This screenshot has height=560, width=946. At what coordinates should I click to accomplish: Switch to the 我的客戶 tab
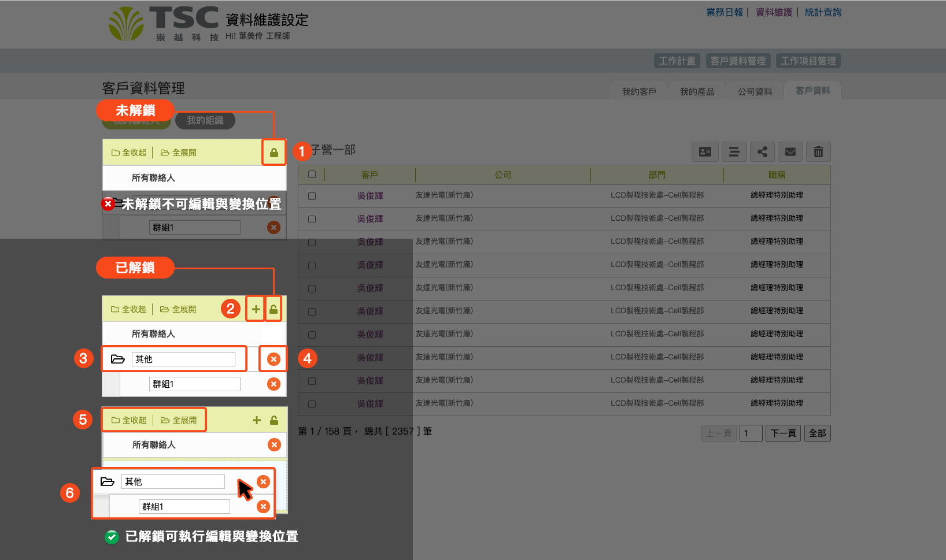pos(639,92)
